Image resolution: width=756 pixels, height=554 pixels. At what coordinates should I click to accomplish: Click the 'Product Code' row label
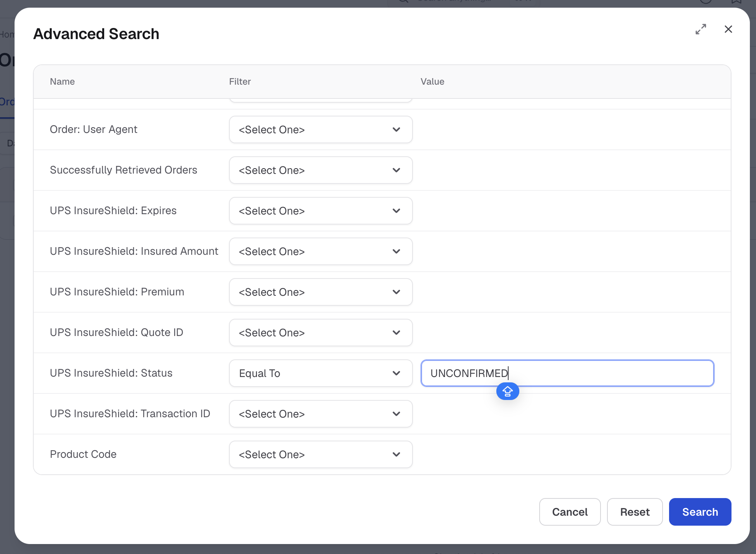[x=83, y=454]
